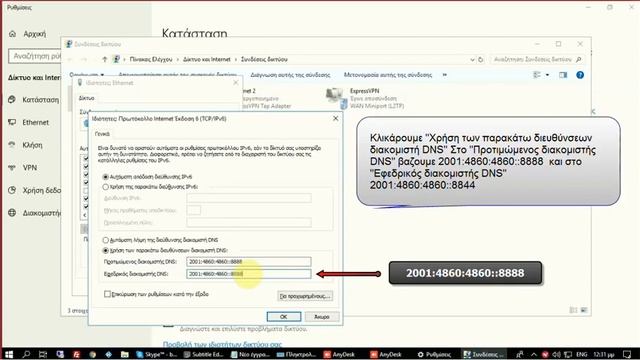Refresh the Network Connections window
The image size is (640, 360).
tap(481, 60)
